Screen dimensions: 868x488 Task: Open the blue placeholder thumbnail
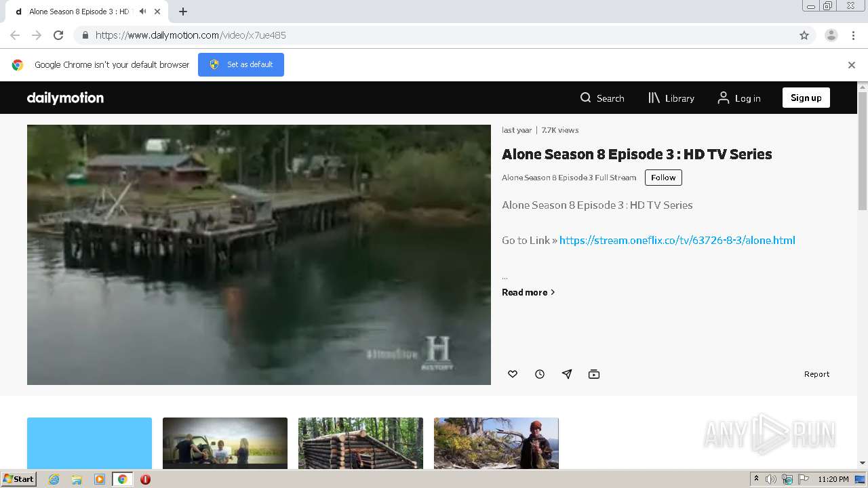(x=90, y=443)
